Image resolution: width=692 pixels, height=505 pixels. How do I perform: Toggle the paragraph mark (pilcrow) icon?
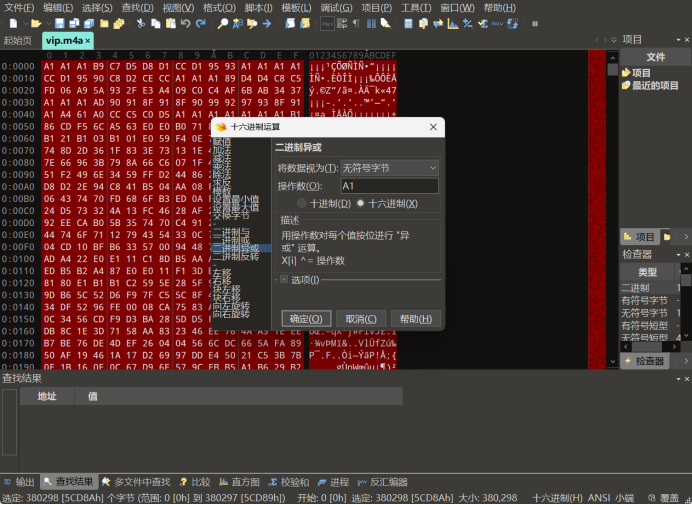356,23
